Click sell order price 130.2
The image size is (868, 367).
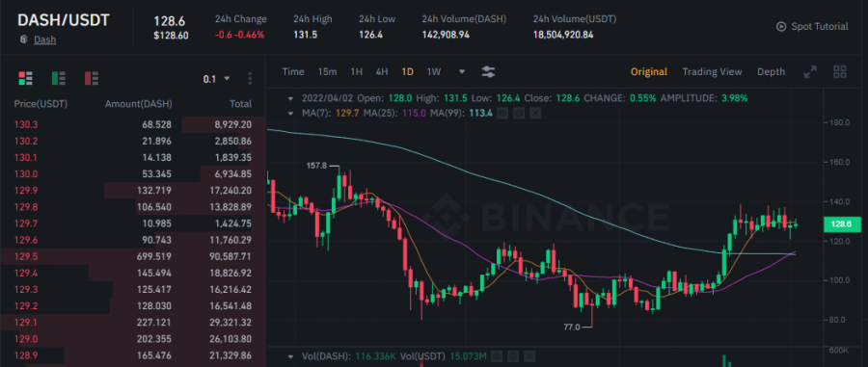[x=26, y=141]
